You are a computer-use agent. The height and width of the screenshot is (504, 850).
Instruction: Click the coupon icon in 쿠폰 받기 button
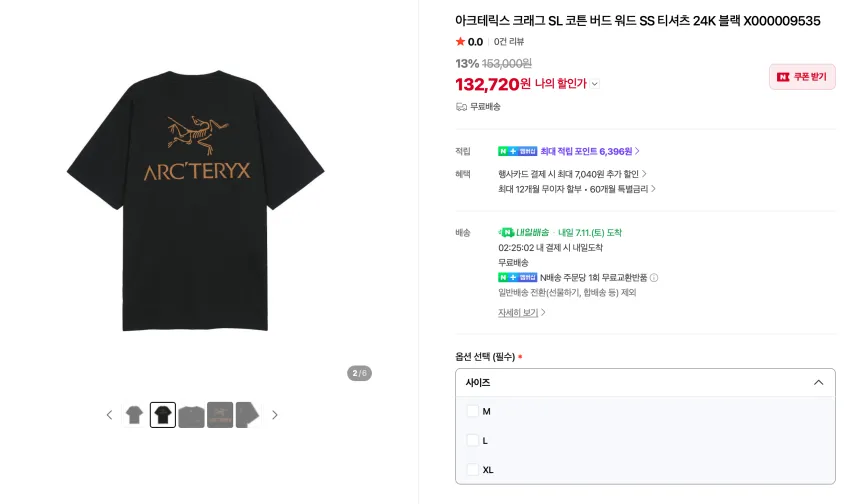(783, 77)
